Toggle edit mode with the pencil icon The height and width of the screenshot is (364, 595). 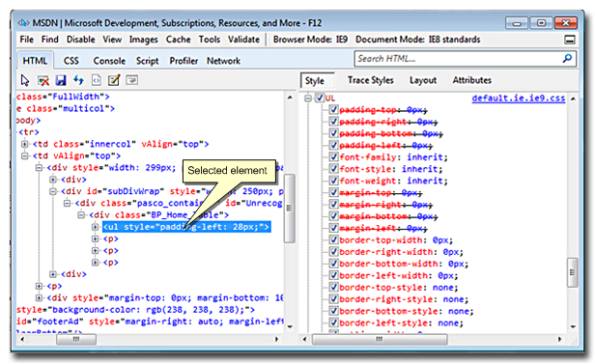(x=114, y=80)
